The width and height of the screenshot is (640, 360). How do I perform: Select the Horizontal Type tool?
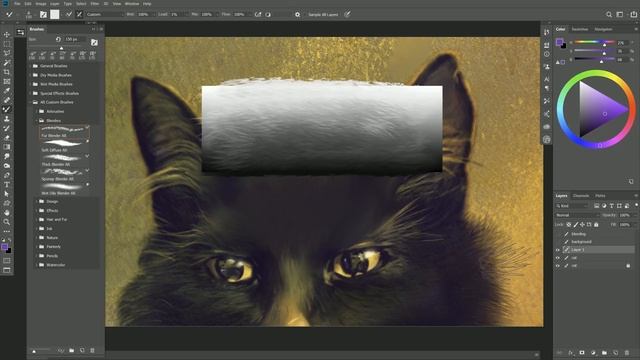[7, 184]
